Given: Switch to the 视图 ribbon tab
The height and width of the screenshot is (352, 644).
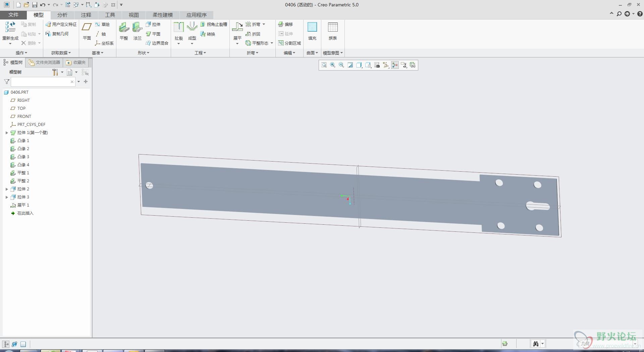Looking at the screenshot, I should click(134, 15).
